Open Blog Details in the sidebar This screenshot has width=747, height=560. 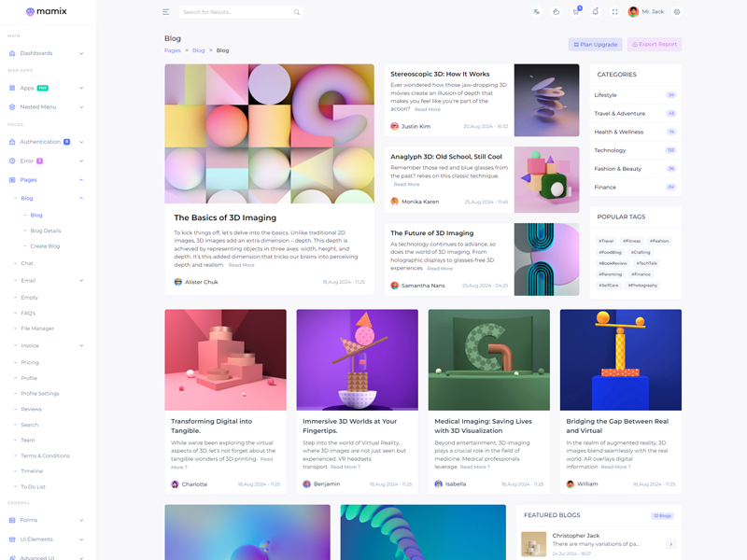[46, 231]
